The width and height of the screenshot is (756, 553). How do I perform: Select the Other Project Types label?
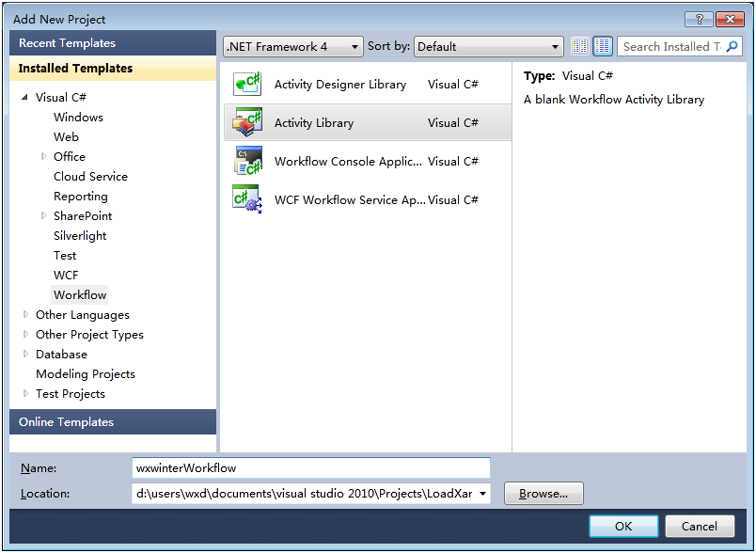coord(89,335)
